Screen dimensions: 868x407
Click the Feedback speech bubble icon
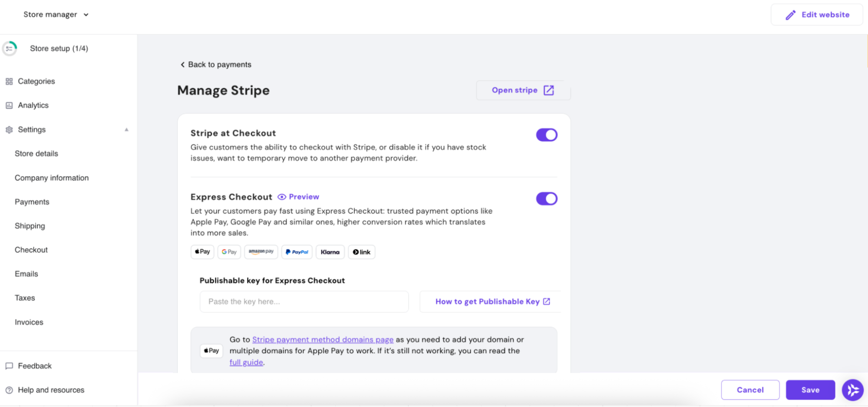click(x=9, y=366)
